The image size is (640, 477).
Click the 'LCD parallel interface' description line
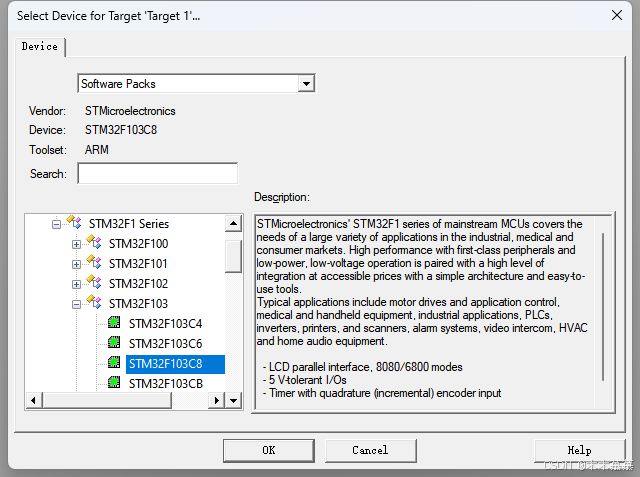click(362, 367)
